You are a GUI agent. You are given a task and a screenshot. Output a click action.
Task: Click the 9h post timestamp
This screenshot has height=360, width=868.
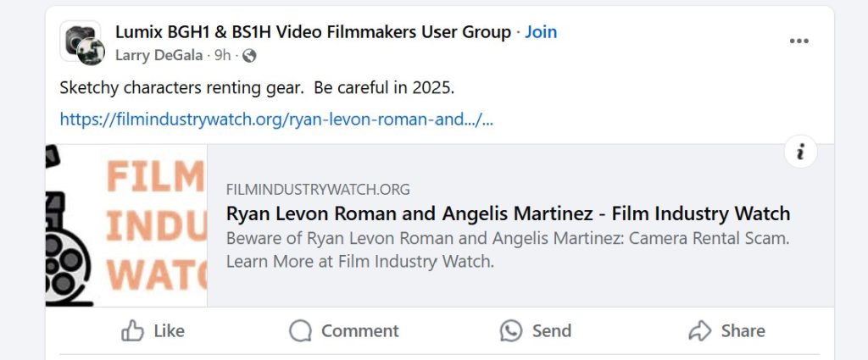point(223,56)
